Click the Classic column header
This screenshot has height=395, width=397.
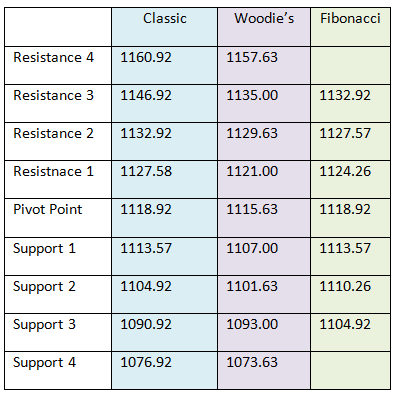[165, 18]
